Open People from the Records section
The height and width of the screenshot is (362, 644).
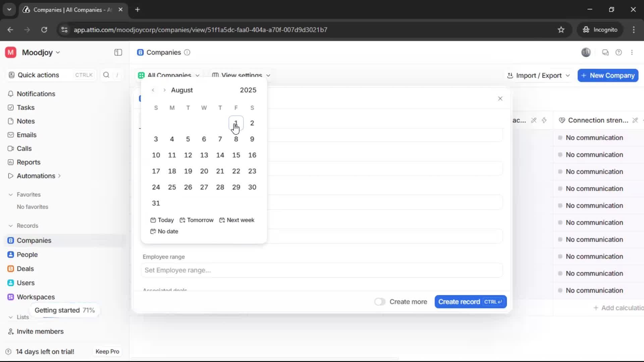point(27,254)
